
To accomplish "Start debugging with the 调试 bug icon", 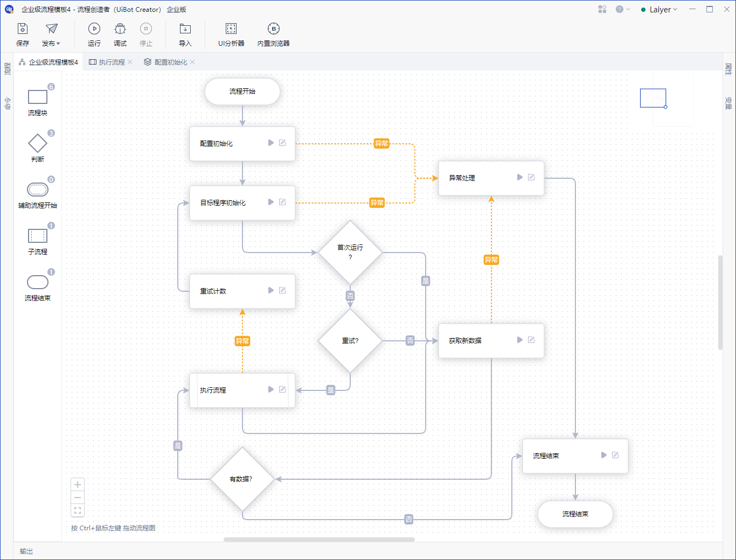I will click(120, 29).
